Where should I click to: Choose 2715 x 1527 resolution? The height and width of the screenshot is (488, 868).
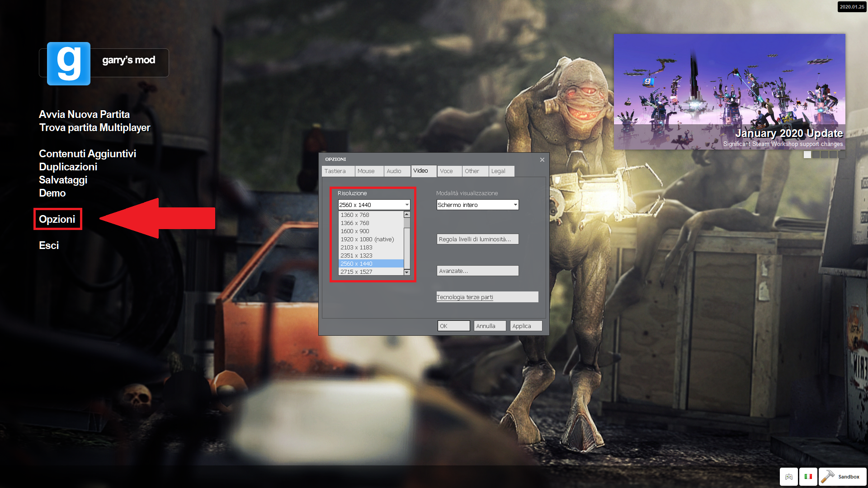(x=371, y=272)
